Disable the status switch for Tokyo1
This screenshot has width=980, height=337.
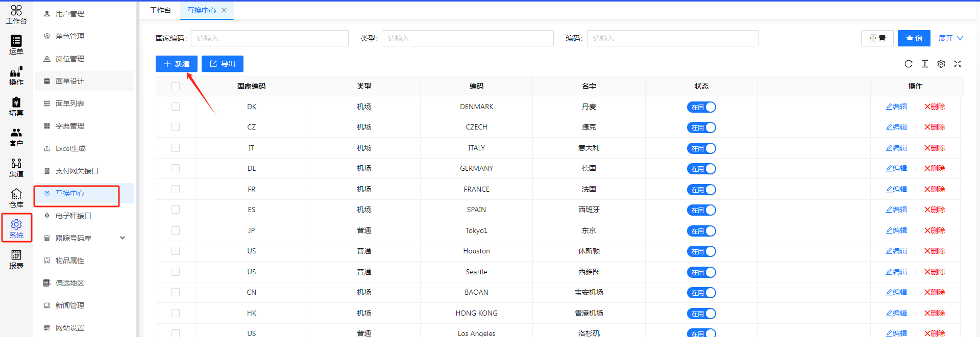point(701,231)
